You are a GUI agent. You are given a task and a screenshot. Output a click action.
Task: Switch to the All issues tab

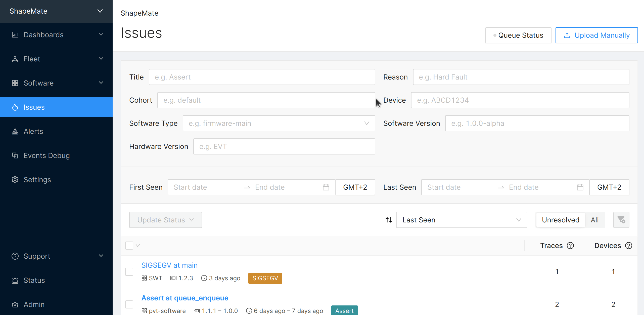(595, 220)
